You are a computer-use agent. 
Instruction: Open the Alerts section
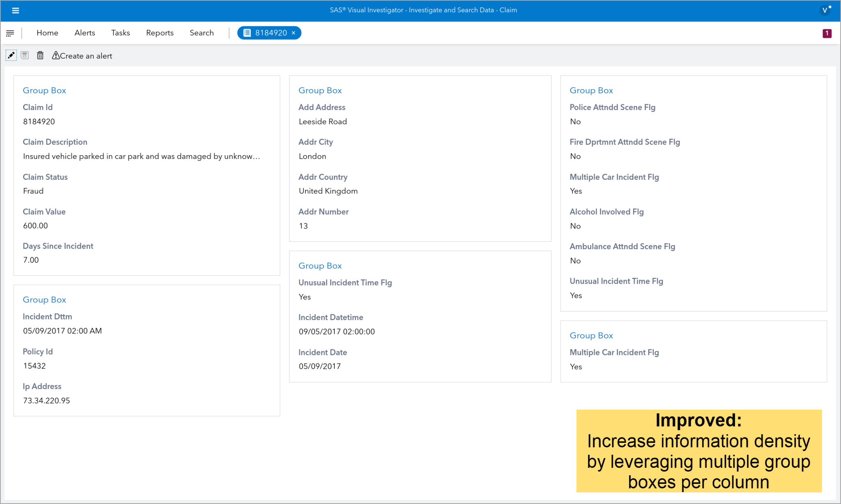click(85, 33)
